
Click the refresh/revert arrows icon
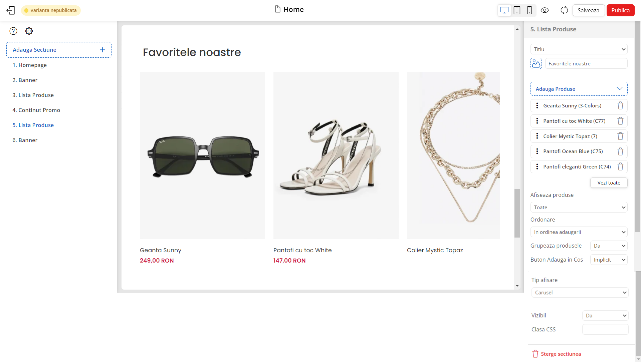coord(564,10)
